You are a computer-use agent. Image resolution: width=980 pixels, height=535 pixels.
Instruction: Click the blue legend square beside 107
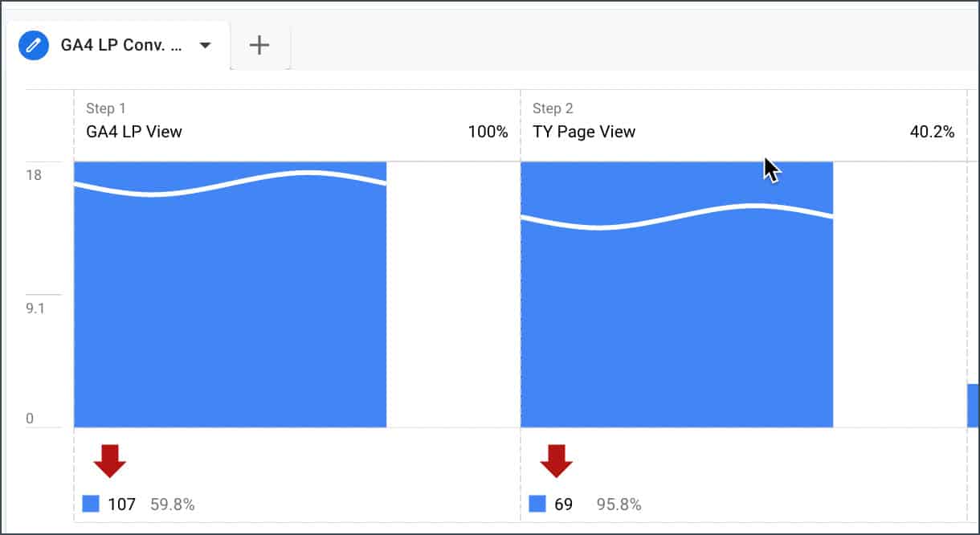click(91, 504)
